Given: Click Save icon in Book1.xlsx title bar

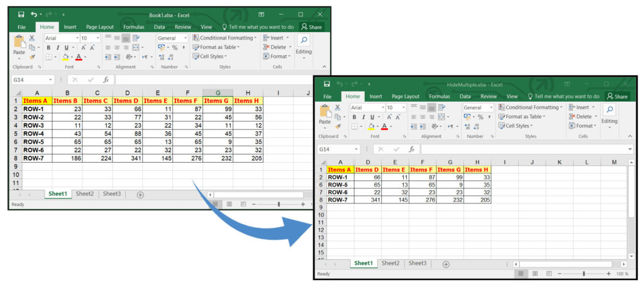Looking at the screenshot, I should (x=21, y=14).
